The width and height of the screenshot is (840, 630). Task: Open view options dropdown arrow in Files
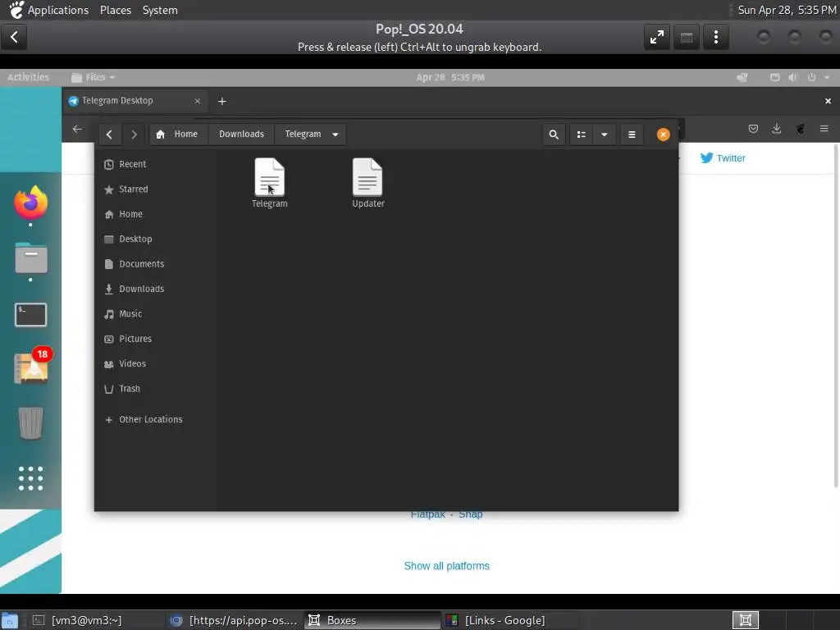click(x=605, y=135)
